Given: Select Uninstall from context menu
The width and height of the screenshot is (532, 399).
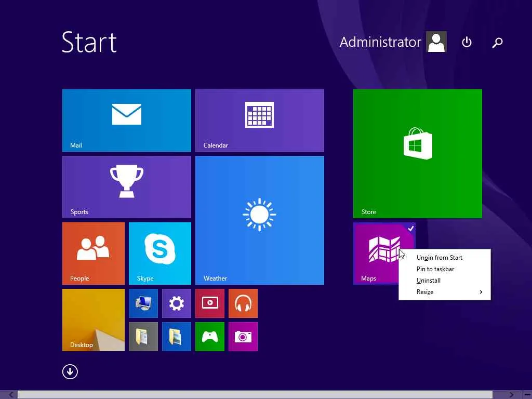Looking at the screenshot, I should [x=445, y=281].
